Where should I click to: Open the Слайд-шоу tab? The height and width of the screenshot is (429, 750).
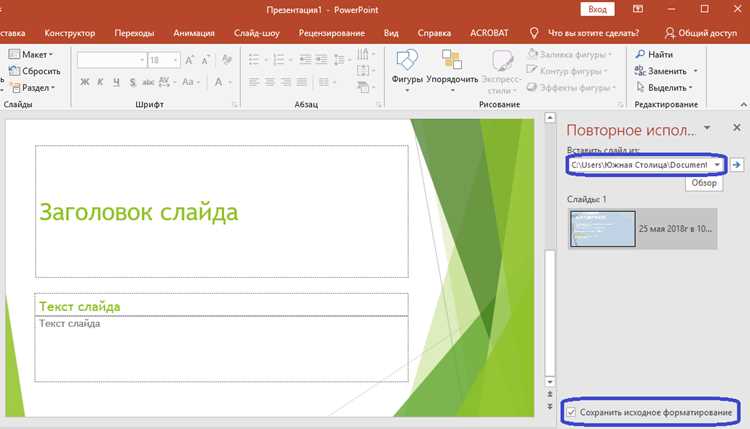coord(257,33)
